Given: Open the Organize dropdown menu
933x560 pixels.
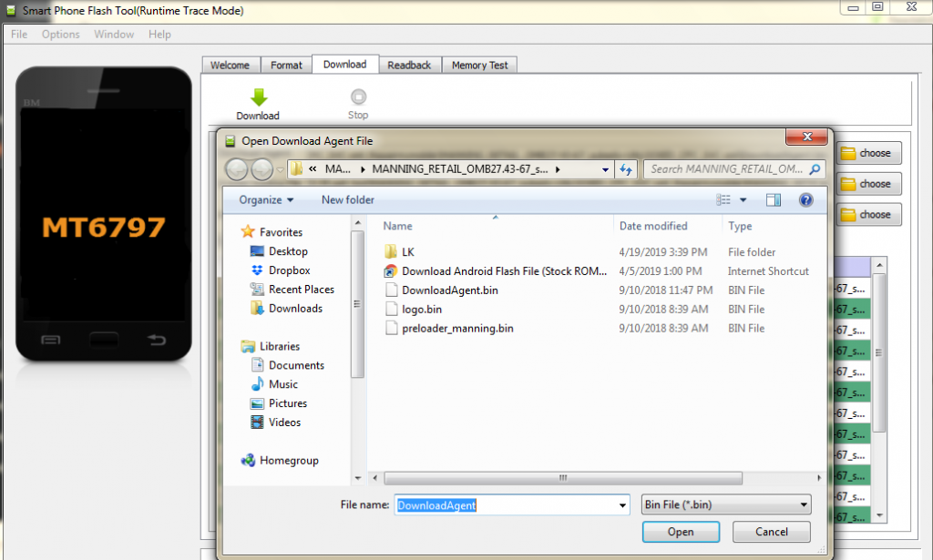Looking at the screenshot, I should [x=266, y=200].
